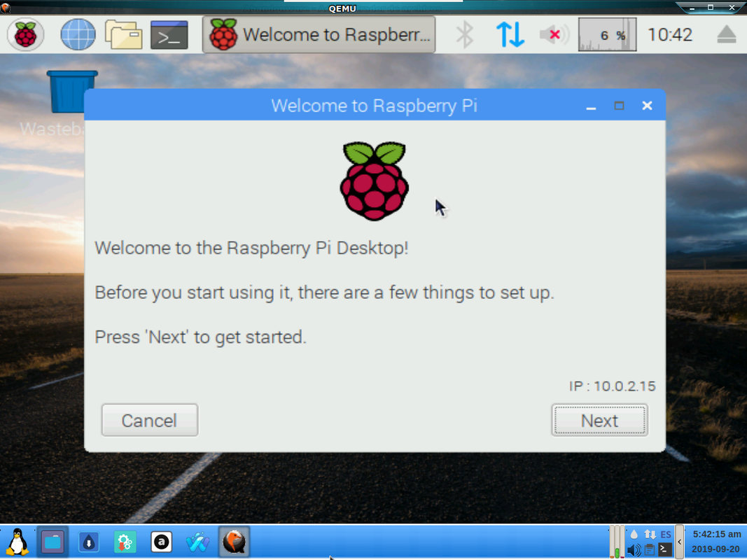Screen dimensions: 747x560
Task: Click the host date 2019-09-20
Action: coord(715,549)
